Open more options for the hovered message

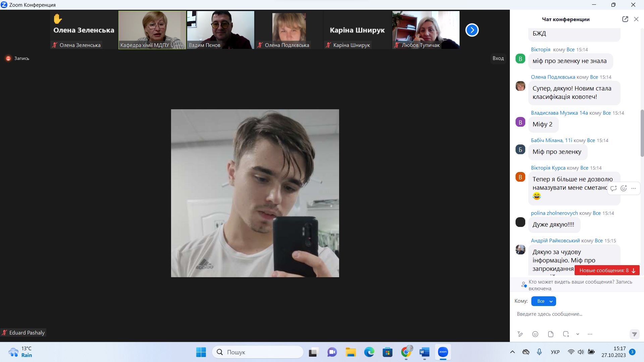[x=634, y=188]
